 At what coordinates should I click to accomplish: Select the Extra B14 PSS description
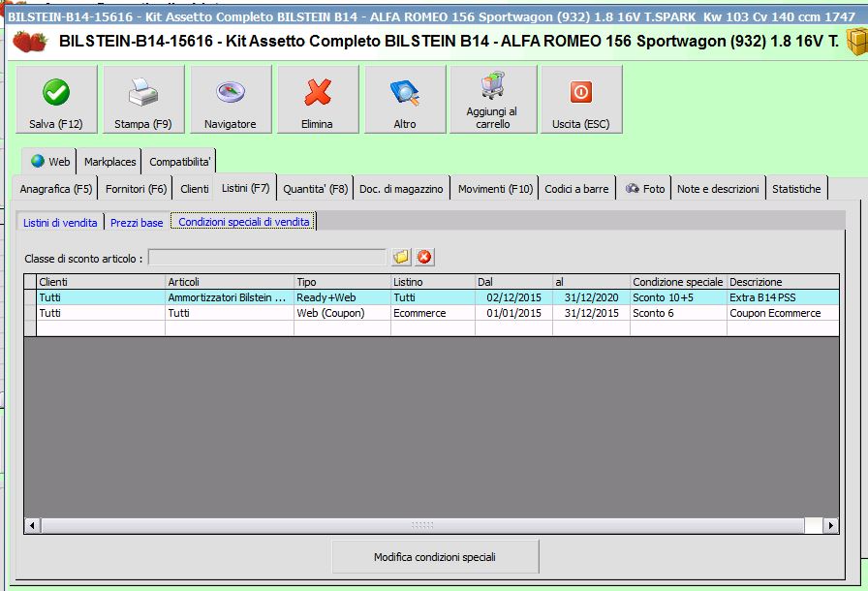point(784,297)
